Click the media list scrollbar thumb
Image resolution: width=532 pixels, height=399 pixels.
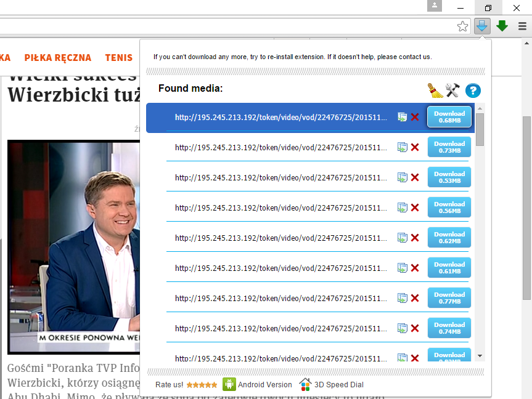(x=480, y=129)
